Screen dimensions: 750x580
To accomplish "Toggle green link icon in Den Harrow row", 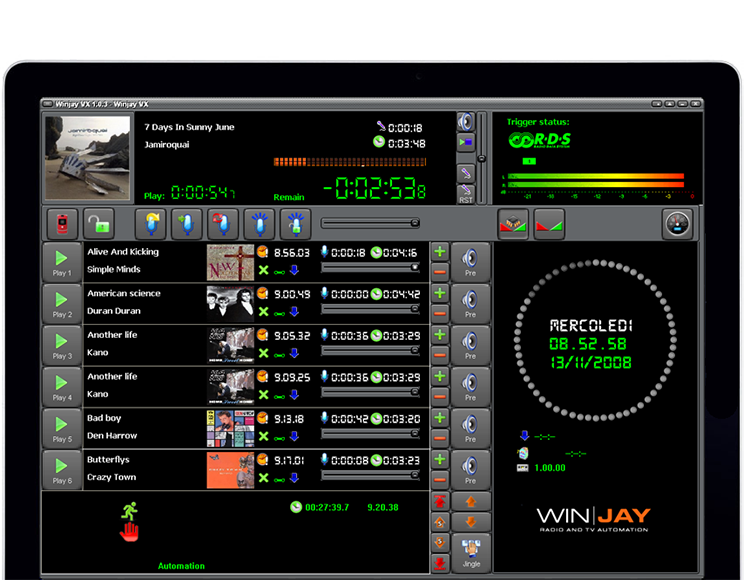I will pos(279,438).
